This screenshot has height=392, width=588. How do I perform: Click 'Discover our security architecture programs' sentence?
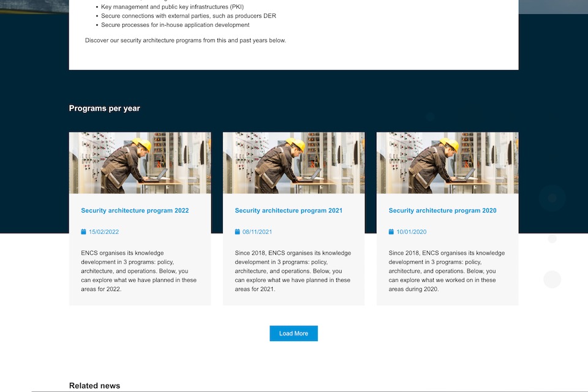pos(185,40)
